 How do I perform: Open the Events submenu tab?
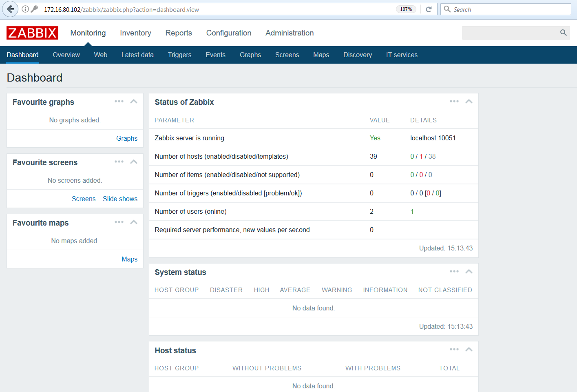[215, 55]
